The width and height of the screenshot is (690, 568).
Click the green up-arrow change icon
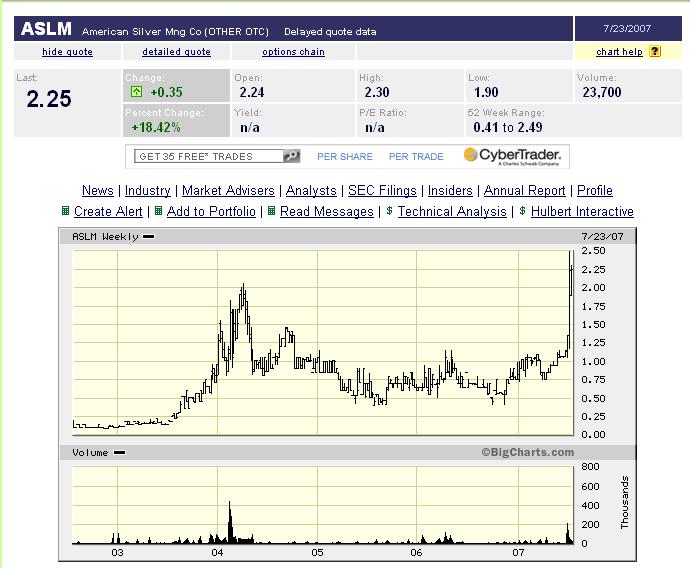click(136, 92)
